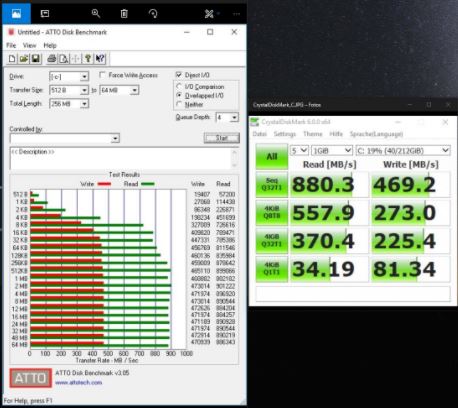This screenshot has width=458, height=408.
Task: Click the green All button in CrystalDiskMark
Action: pos(272,157)
